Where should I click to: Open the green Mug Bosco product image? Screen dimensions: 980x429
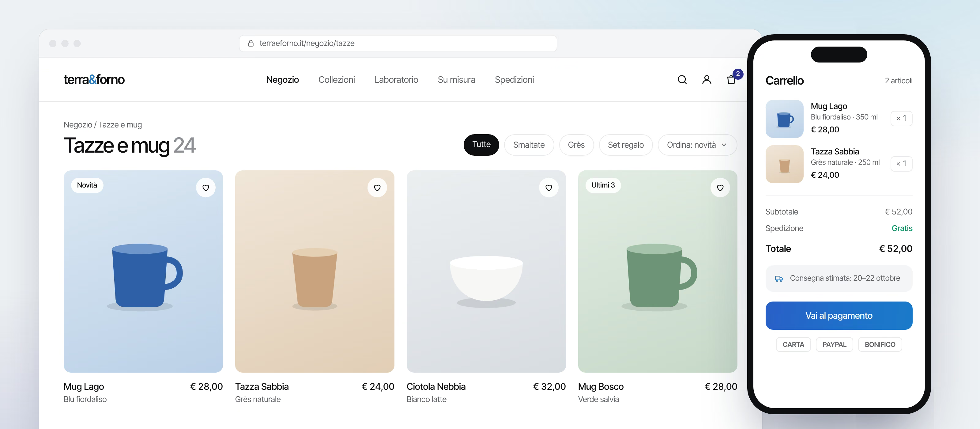click(x=658, y=271)
